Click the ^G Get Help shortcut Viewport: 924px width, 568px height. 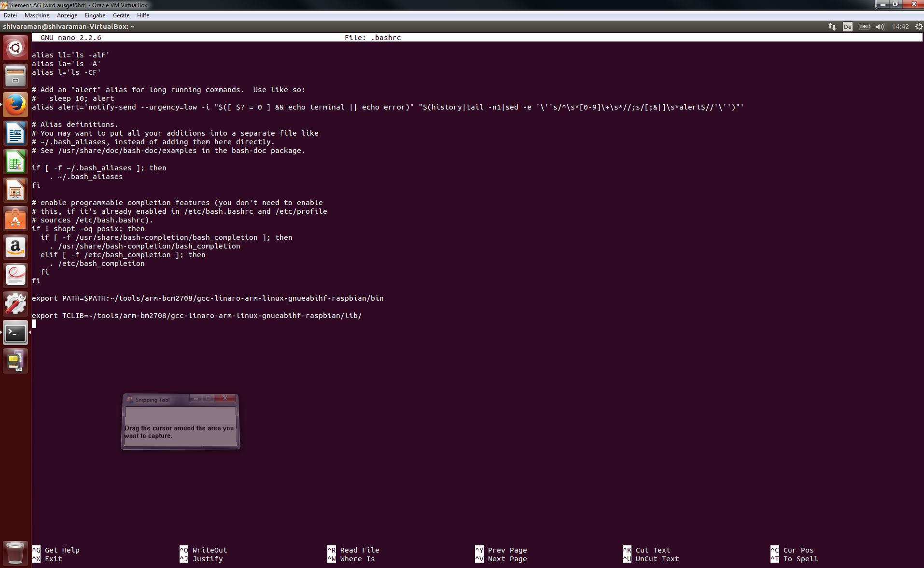pyautogui.click(x=56, y=550)
